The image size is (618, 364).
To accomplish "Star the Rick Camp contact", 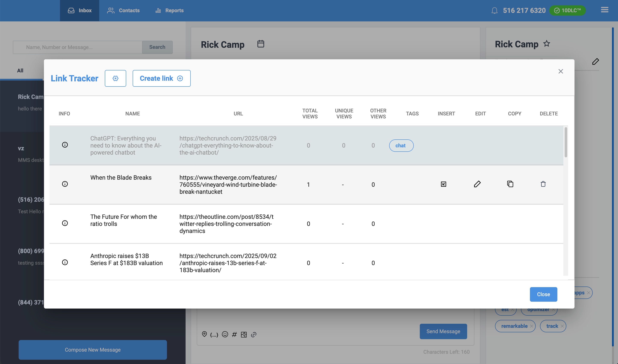I will coord(547,44).
